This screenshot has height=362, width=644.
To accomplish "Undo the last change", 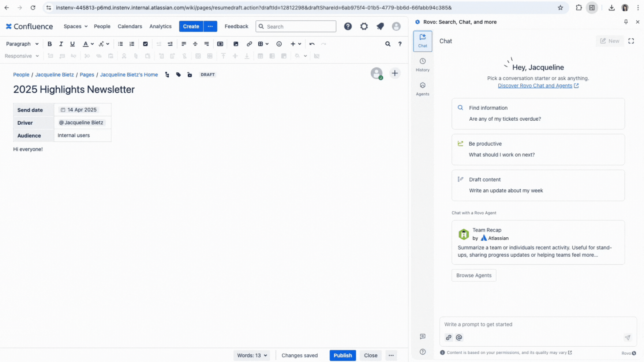I will (312, 44).
